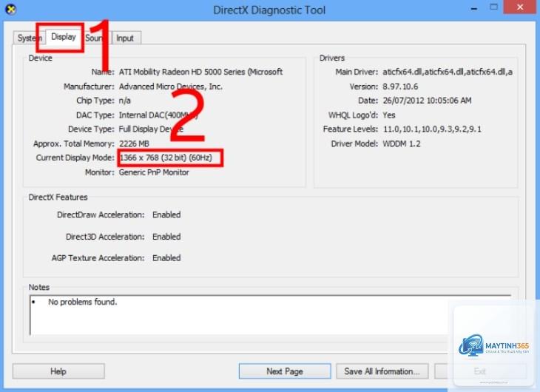Select the Display tab

coord(64,36)
